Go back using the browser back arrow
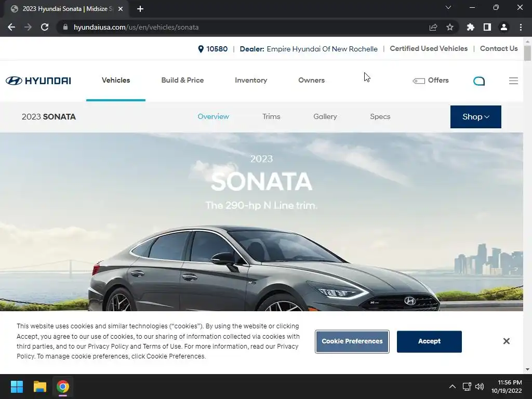This screenshot has height=399, width=532. coord(11,27)
